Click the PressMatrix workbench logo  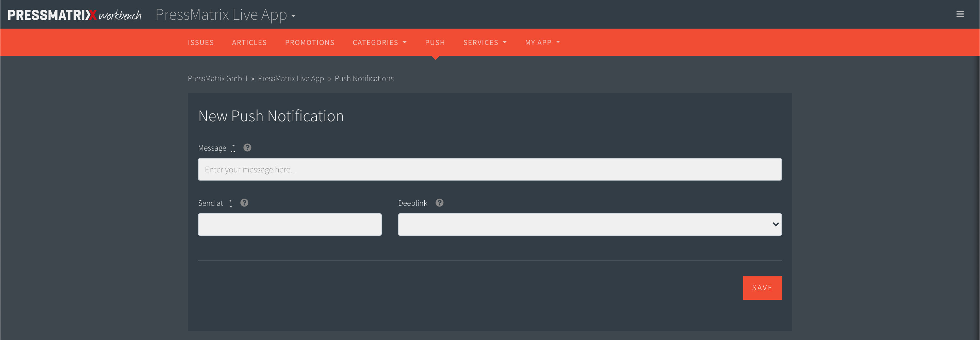point(75,15)
